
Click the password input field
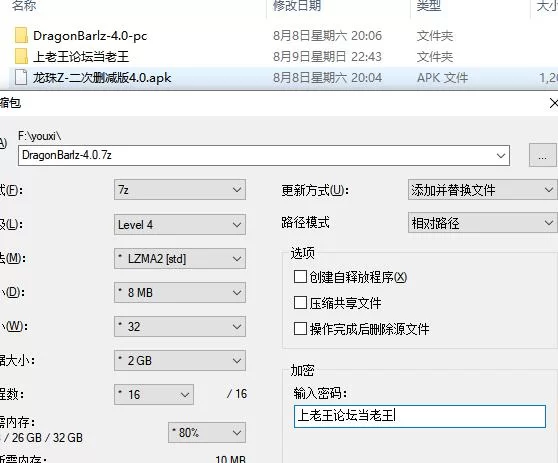[420, 416]
